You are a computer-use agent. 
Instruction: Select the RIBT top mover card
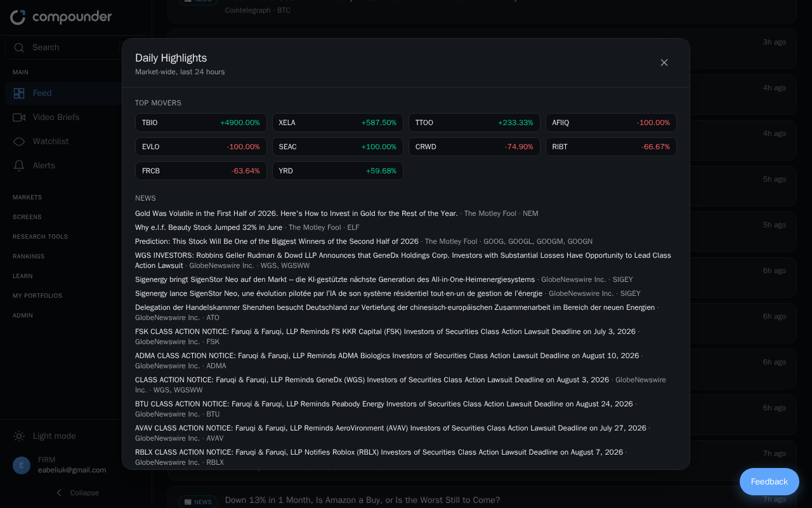tap(611, 147)
